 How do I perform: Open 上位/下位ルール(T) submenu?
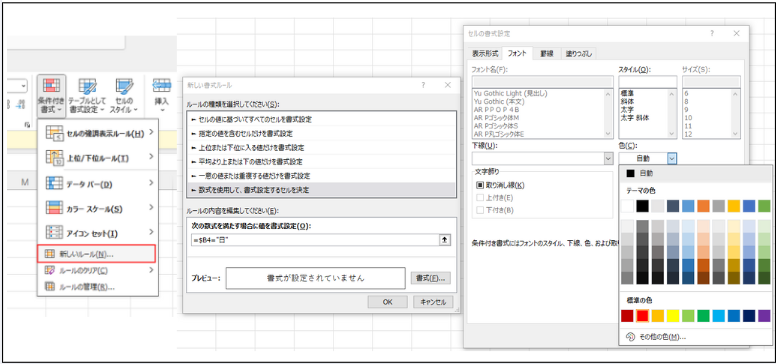click(x=98, y=157)
